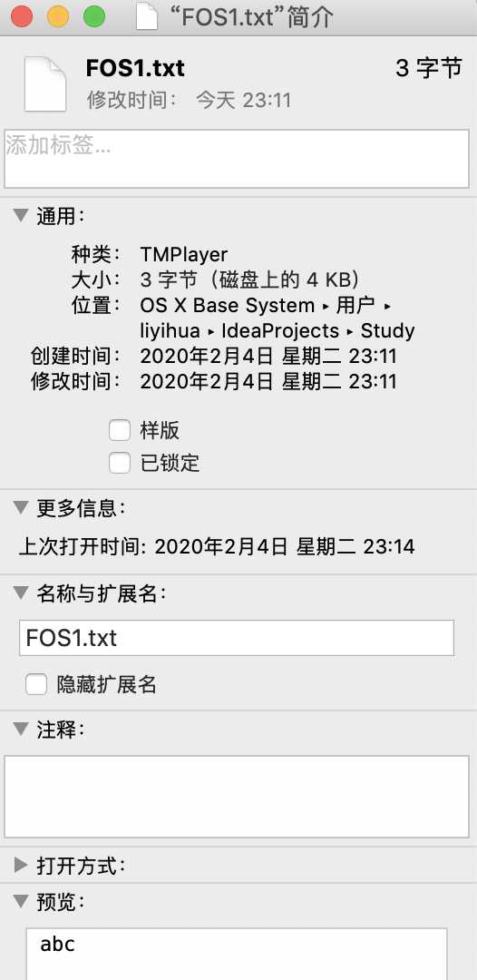
Task: Collapse the 名称与扩展名 section
Action: [x=21, y=593]
